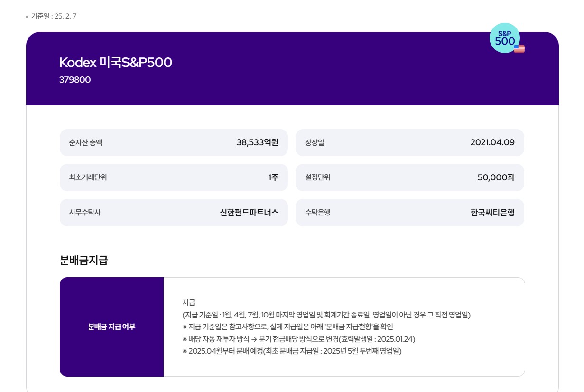Click the 사무수탁사 label

(85, 212)
